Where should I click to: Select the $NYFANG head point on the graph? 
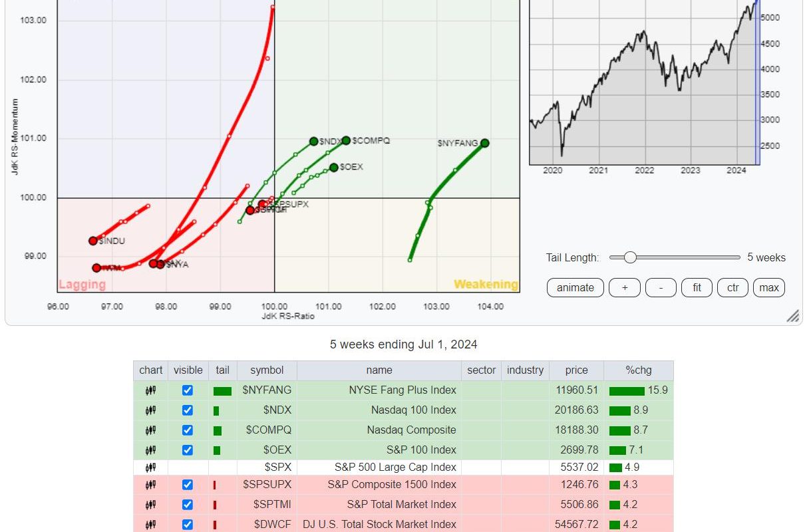coord(485,143)
